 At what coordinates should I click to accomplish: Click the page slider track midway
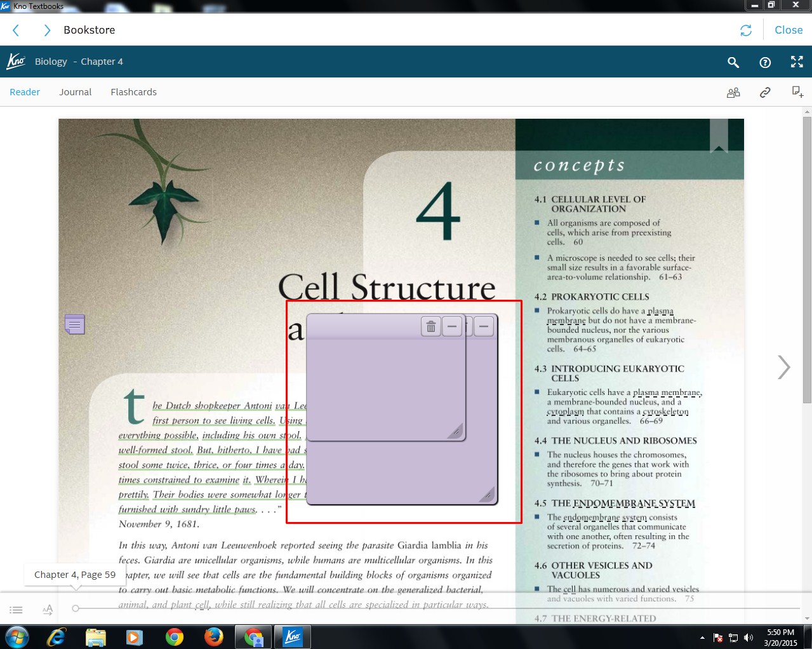pos(438,608)
